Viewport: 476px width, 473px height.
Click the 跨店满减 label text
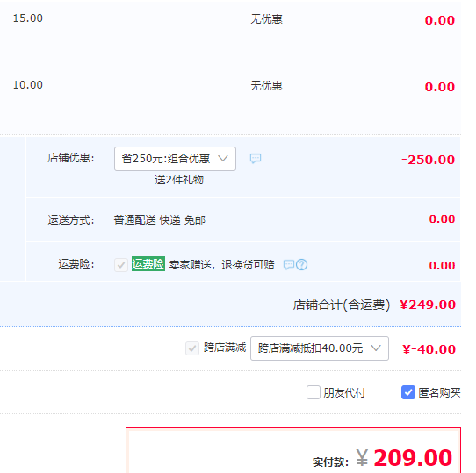coord(225,348)
